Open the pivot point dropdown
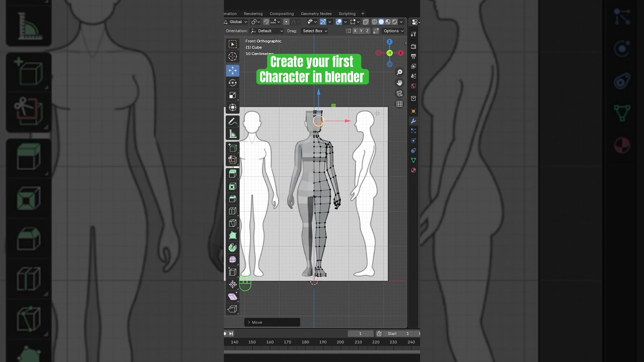The width and height of the screenshot is (644, 362). pos(256,22)
